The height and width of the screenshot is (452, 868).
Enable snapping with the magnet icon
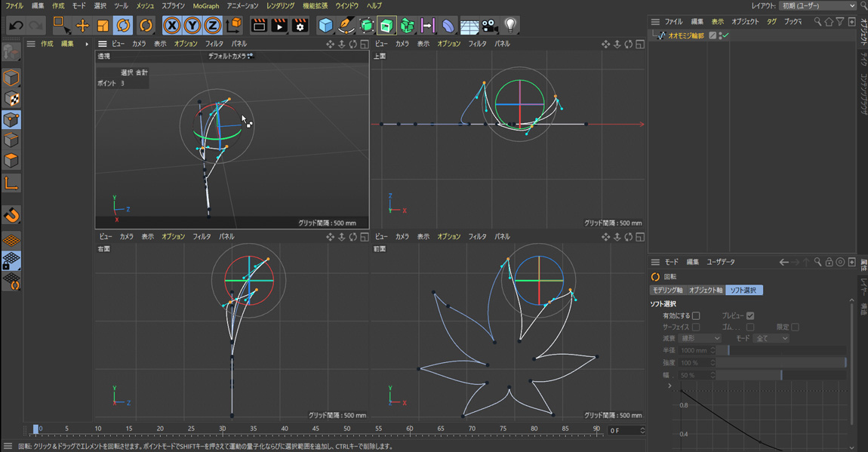(x=11, y=216)
